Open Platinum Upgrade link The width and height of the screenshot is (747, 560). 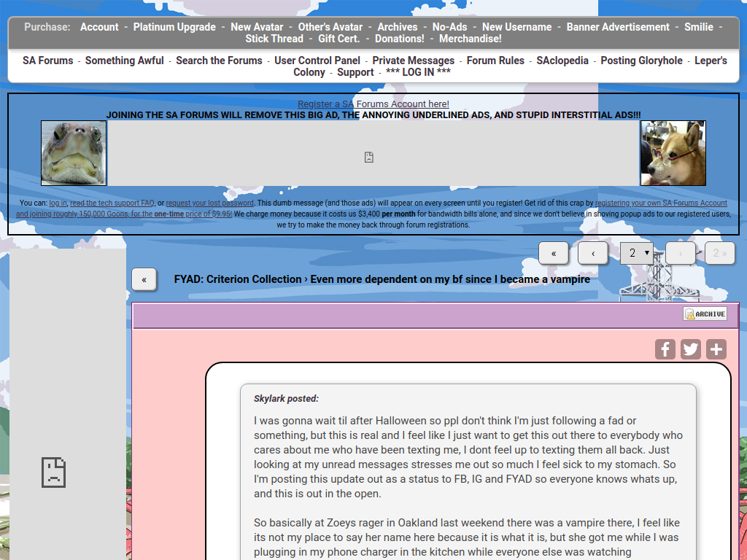click(x=174, y=27)
